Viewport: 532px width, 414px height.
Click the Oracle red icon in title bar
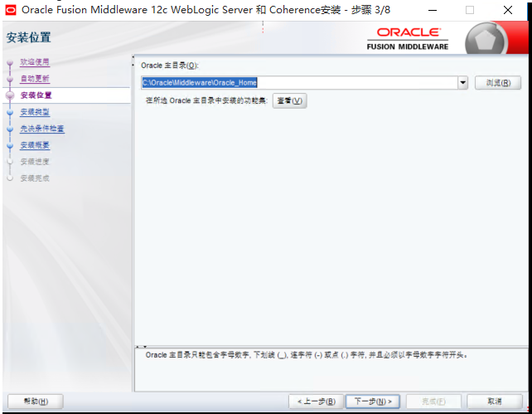click(x=11, y=10)
